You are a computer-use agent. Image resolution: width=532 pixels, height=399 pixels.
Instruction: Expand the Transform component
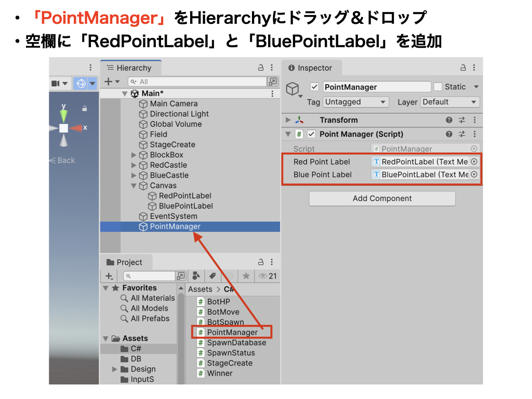pyautogui.click(x=288, y=120)
